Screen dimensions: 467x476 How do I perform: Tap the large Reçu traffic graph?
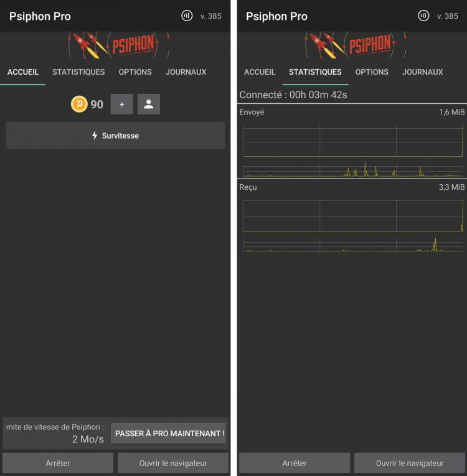pyautogui.click(x=353, y=215)
